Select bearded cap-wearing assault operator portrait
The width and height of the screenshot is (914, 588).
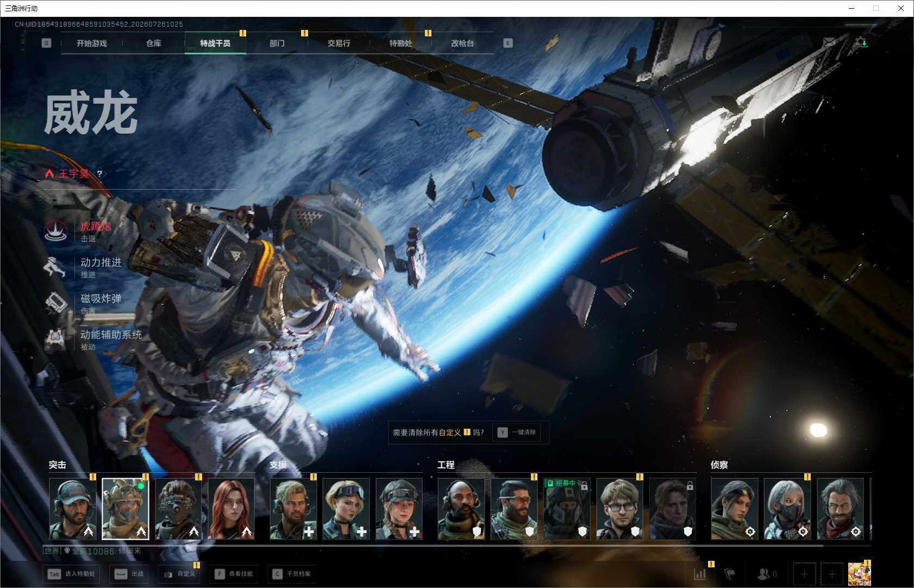[x=73, y=509]
